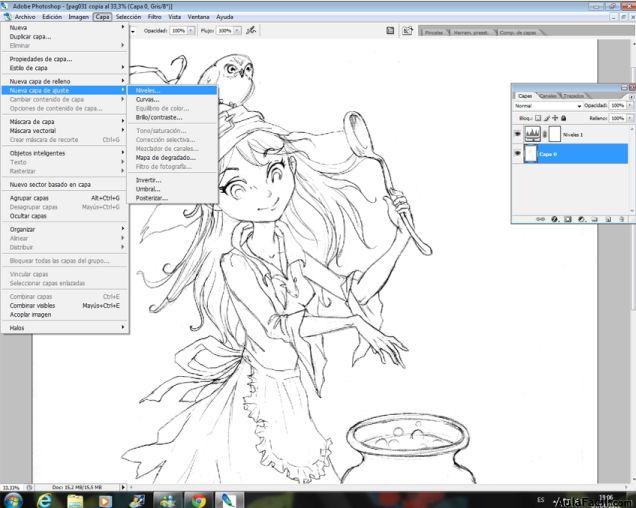Open media player taskbar icon
This screenshot has width=636, height=508.
(105, 501)
